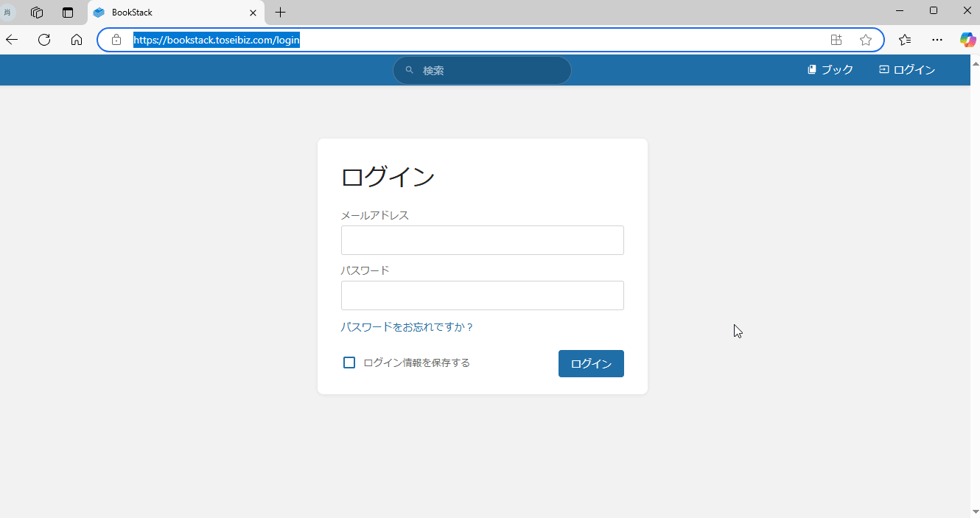Add page to favorites with star icon
This screenshot has height=518, width=980.
(866, 40)
